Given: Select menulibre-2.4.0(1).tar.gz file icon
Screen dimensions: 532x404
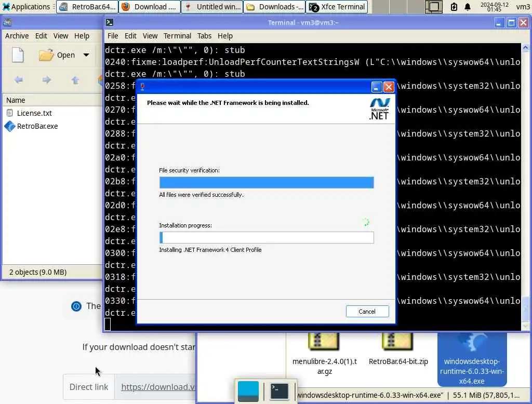Looking at the screenshot, I should click(324, 342).
